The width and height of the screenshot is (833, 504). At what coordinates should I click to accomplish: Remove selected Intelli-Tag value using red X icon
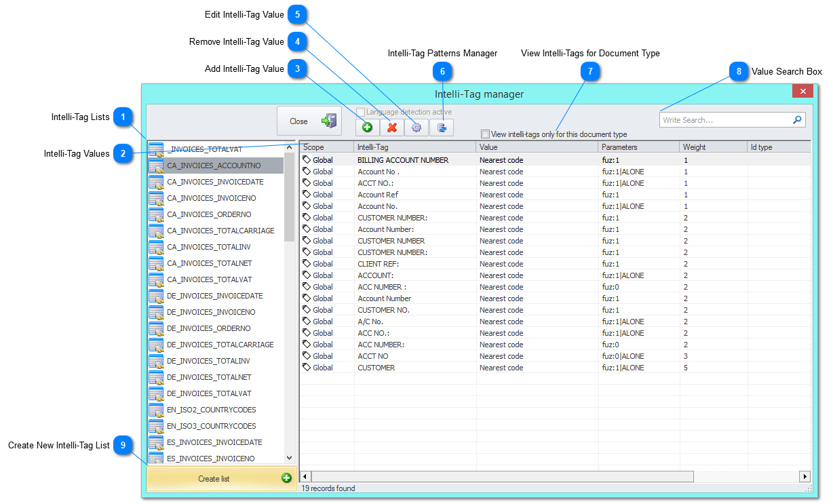[391, 127]
